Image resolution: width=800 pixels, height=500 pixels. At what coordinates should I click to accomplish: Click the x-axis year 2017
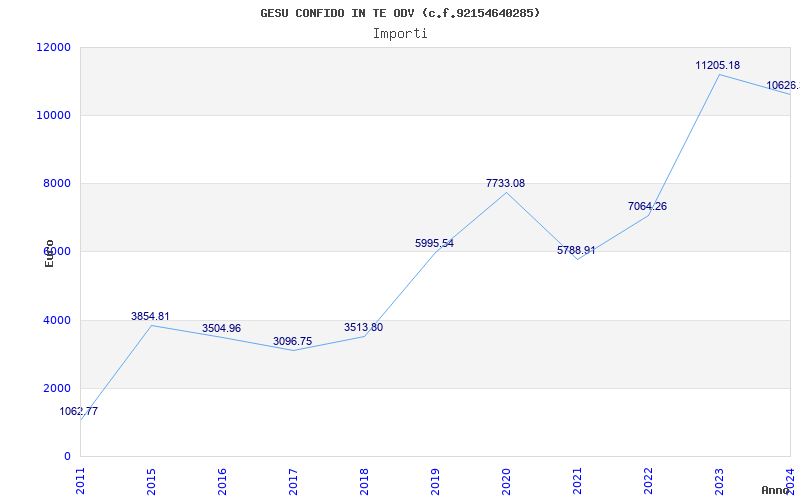(x=293, y=481)
